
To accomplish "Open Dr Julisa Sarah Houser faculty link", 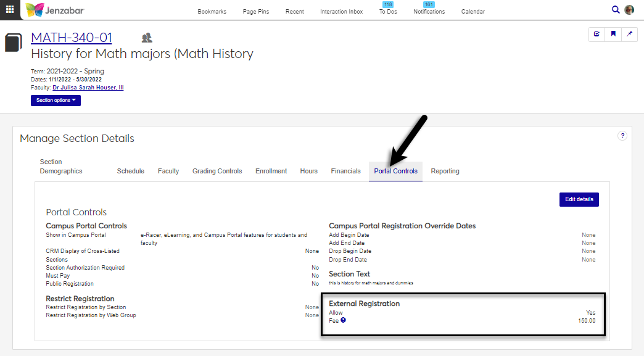I will click(88, 88).
